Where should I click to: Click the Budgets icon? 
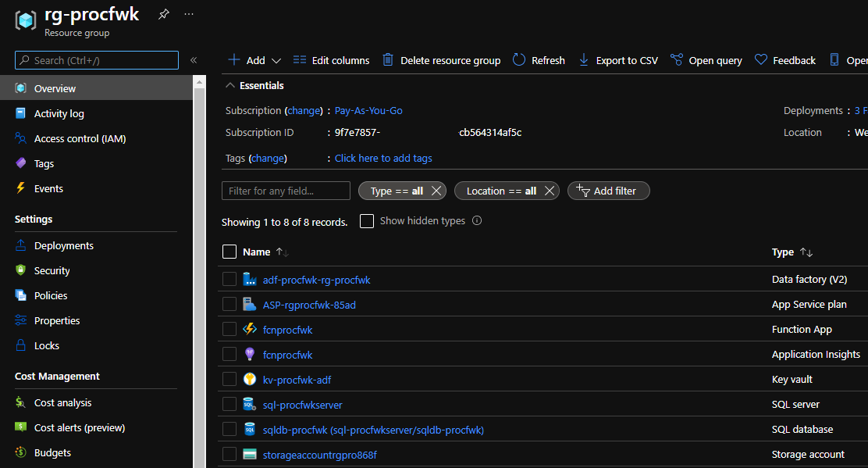click(x=20, y=452)
